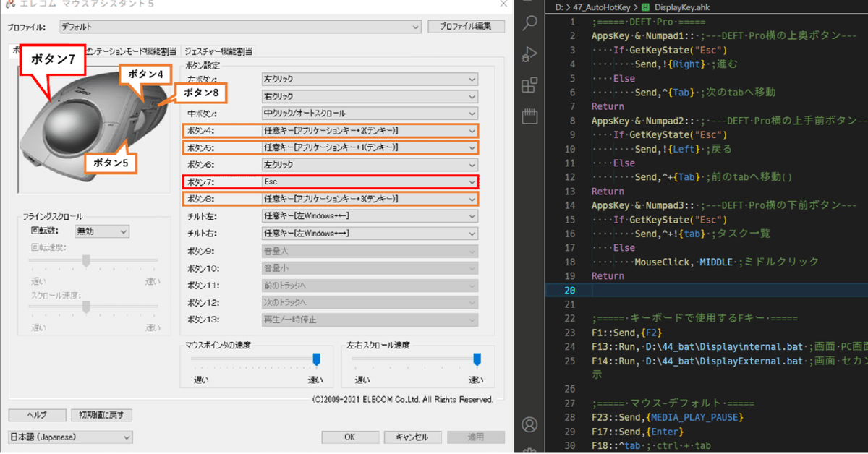Click the F23 MEDIA_PLAY_PAUSE line
The height and width of the screenshot is (454, 868).
click(667, 417)
